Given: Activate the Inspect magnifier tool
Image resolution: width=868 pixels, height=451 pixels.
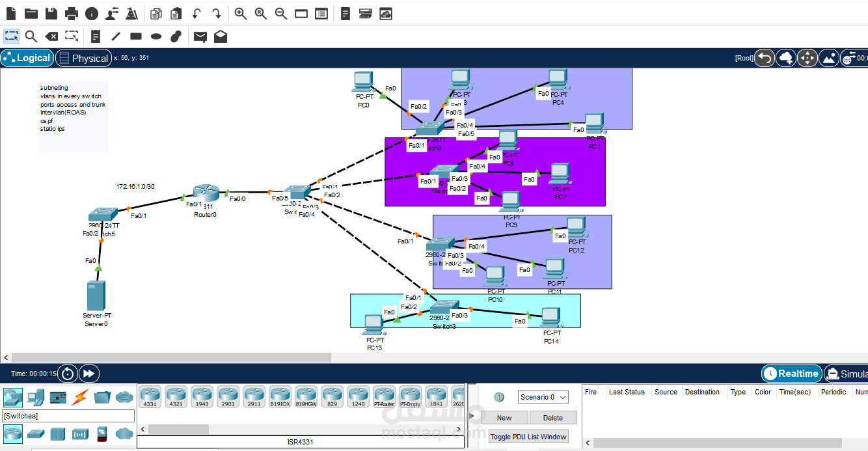Looking at the screenshot, I should (31, 36).
